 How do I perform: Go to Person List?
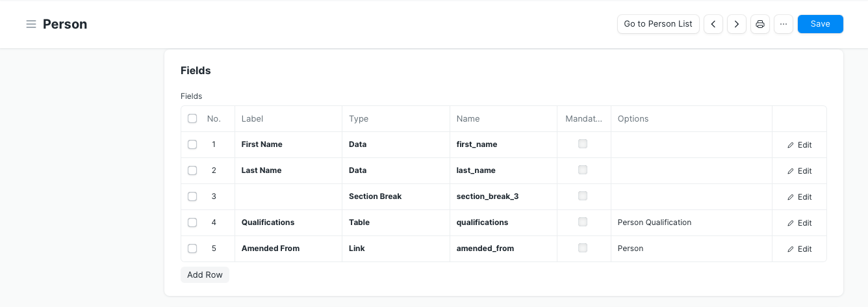(x=658, y=24)
